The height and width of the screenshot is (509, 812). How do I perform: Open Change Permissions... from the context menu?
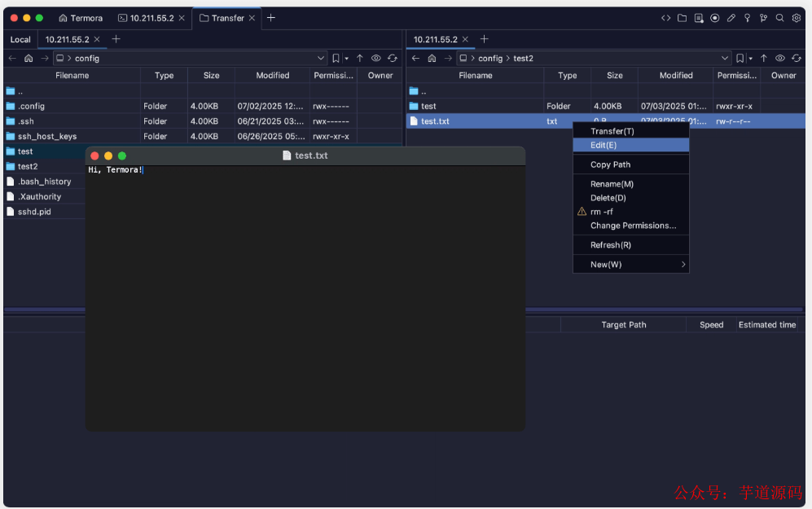(x=630, y=226)
